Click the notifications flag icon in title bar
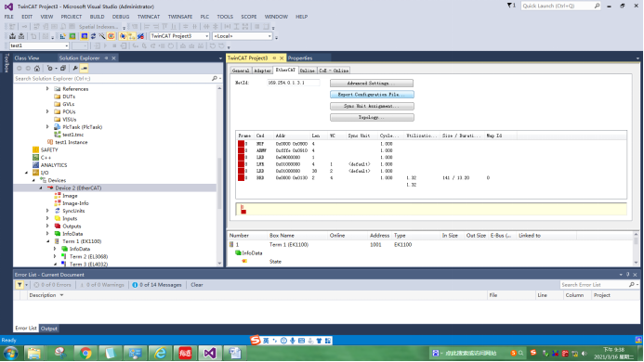The width and height of the screenshot is (644, 362). tap(510, 6)
